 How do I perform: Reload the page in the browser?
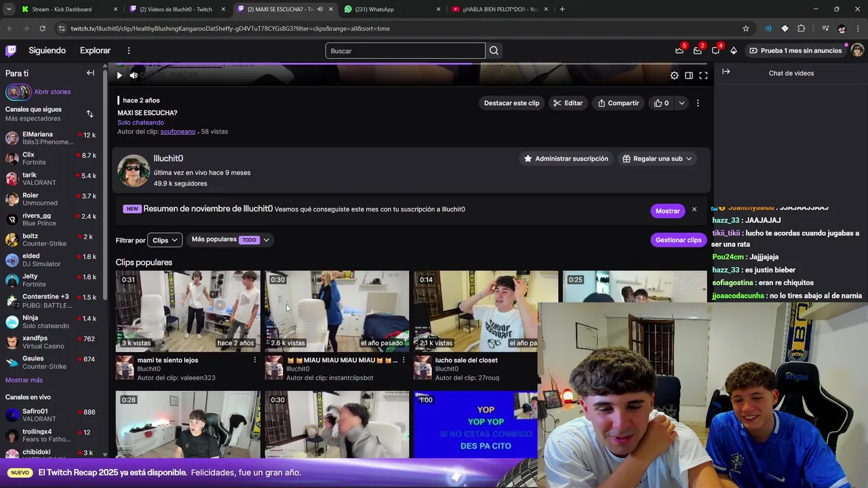coord(42,28)
